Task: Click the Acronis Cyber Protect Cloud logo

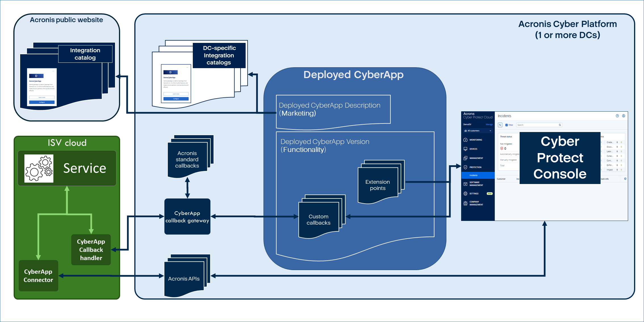Action: pos(478,115)
